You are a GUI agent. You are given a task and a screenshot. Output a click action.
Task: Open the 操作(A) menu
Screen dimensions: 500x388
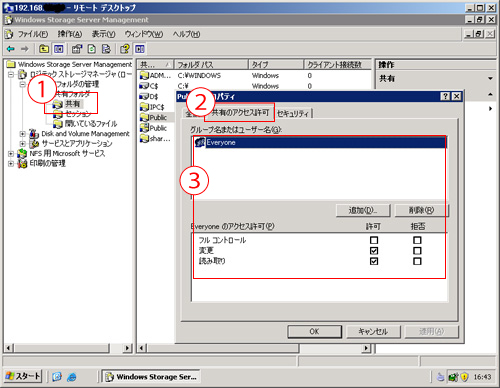(x=70, y=34)
